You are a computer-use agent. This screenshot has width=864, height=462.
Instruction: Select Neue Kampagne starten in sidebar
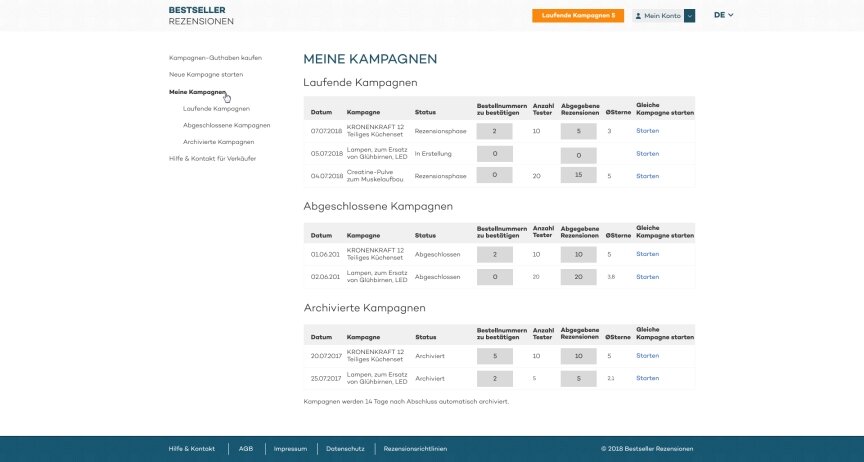point(206,74)
